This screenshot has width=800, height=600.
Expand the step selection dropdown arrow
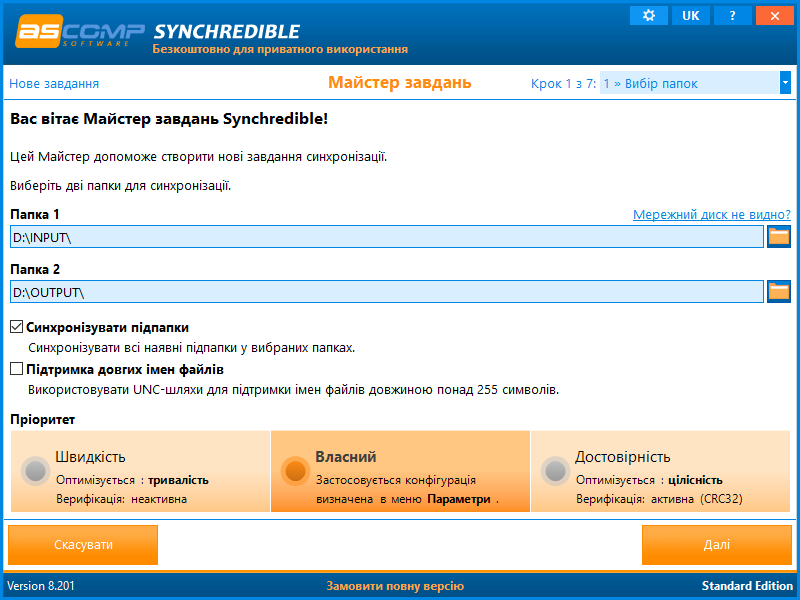pyautogui.click(x=785, y=83)
